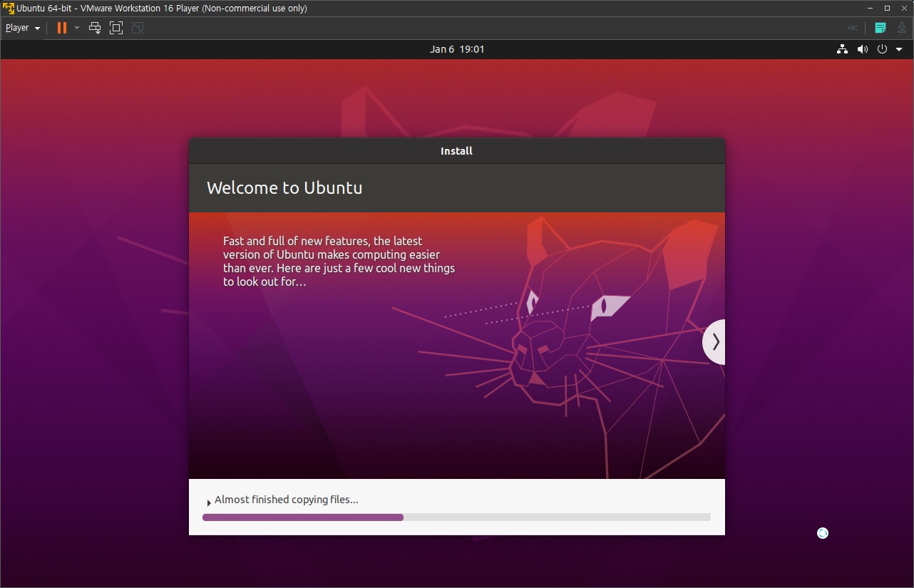Click the installation progress bar

click(456, 517)
